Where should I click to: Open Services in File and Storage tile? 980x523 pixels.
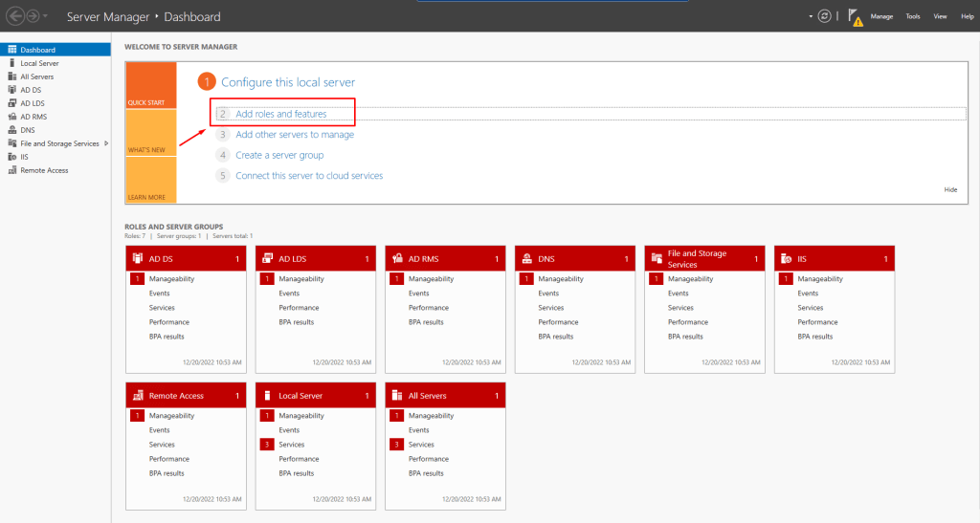click(x=680, y=308)
